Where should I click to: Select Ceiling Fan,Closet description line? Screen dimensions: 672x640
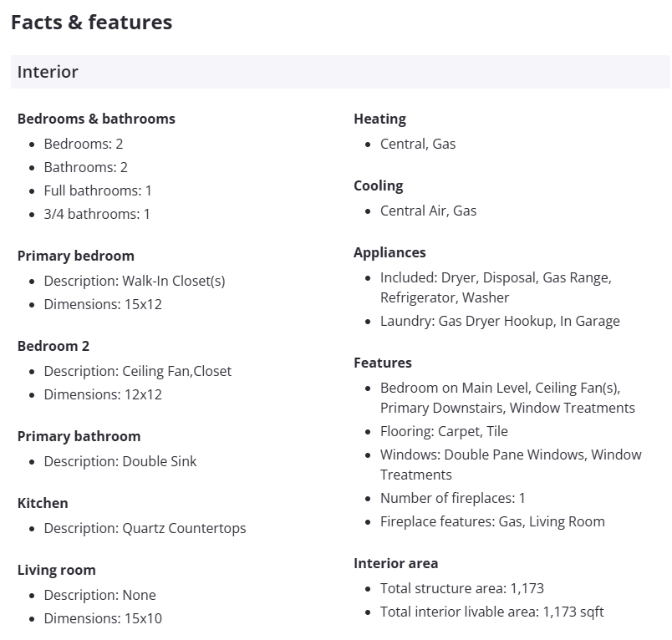(138, 371)
